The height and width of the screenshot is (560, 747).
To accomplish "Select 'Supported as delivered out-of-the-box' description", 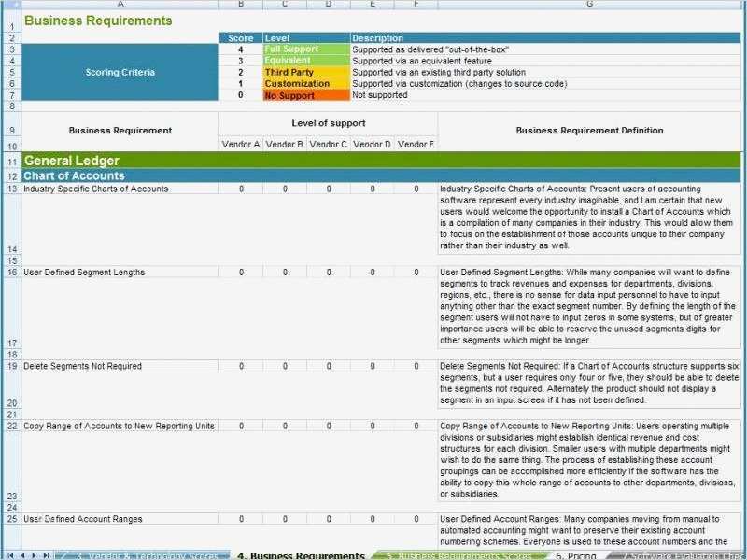I will [545, 49].
